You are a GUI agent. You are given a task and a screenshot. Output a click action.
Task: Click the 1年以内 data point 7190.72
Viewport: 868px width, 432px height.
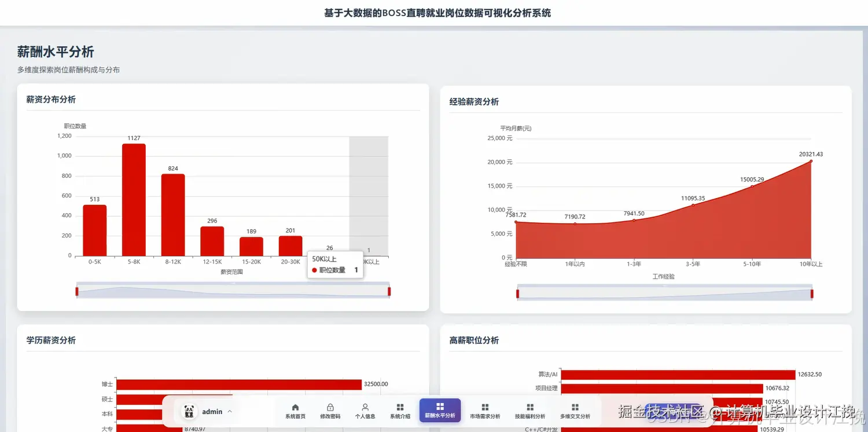[x=575, y=224]
